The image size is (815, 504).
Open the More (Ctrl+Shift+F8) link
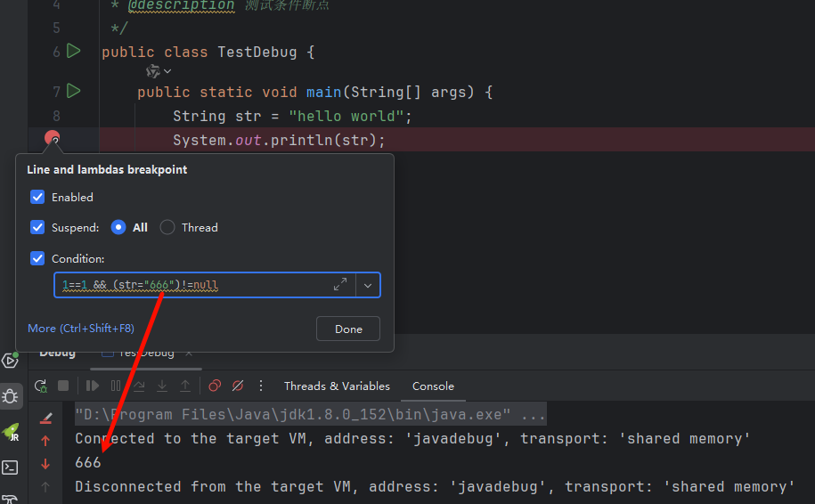coord(81,329)
